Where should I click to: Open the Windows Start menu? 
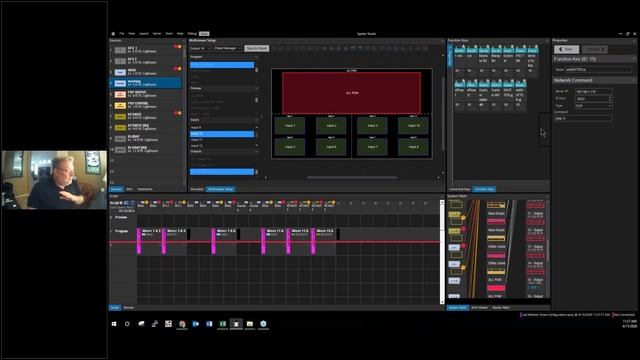point(114,324)
